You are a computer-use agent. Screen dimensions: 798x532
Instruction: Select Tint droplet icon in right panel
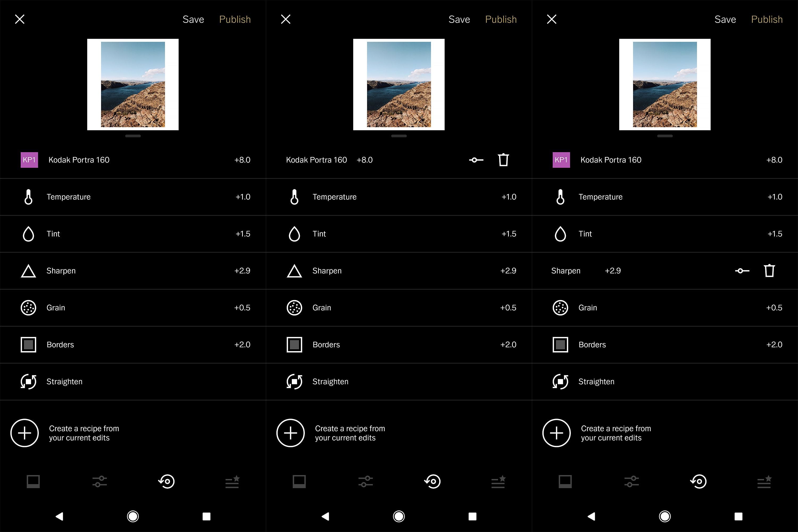coord(560,234)
